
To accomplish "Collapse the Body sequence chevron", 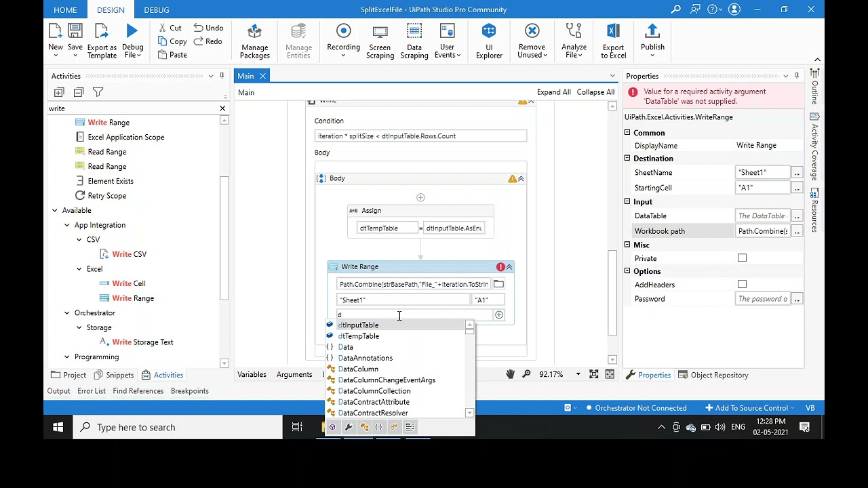I will (521, 178).
